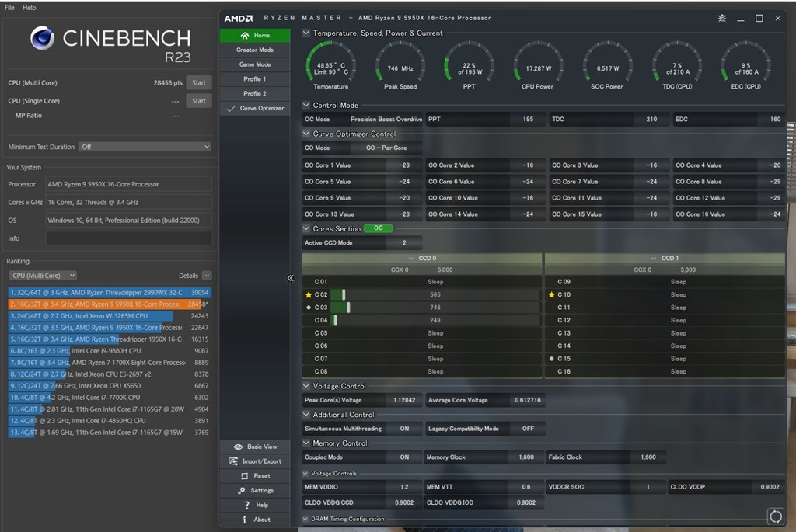
Task: Collapse the CCD 0 panel
Action: (410, 258)
